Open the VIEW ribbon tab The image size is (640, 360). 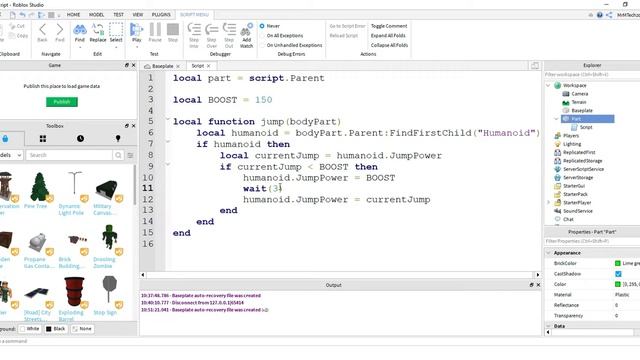click(x=138, y=15)
